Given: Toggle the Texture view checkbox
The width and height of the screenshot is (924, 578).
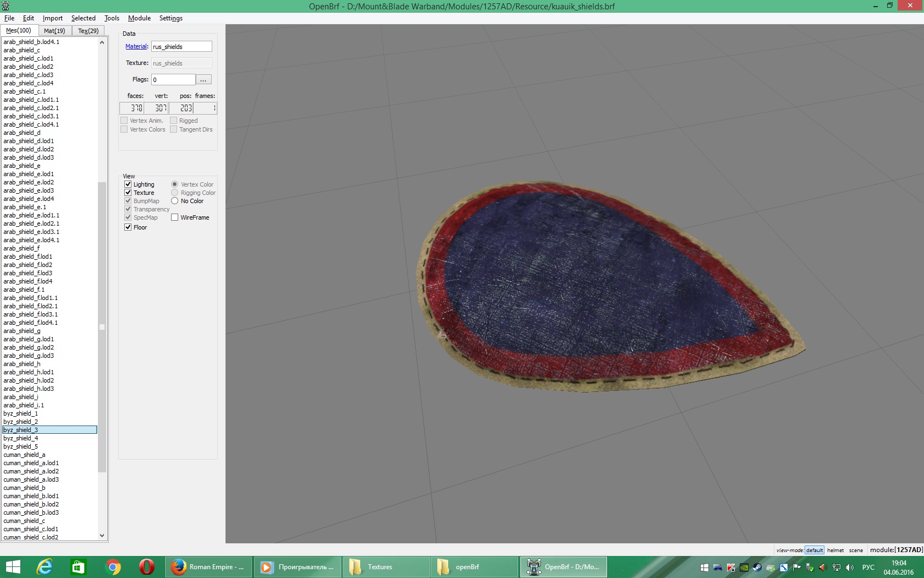Looking at the screenshot, I should coord(128,193).
